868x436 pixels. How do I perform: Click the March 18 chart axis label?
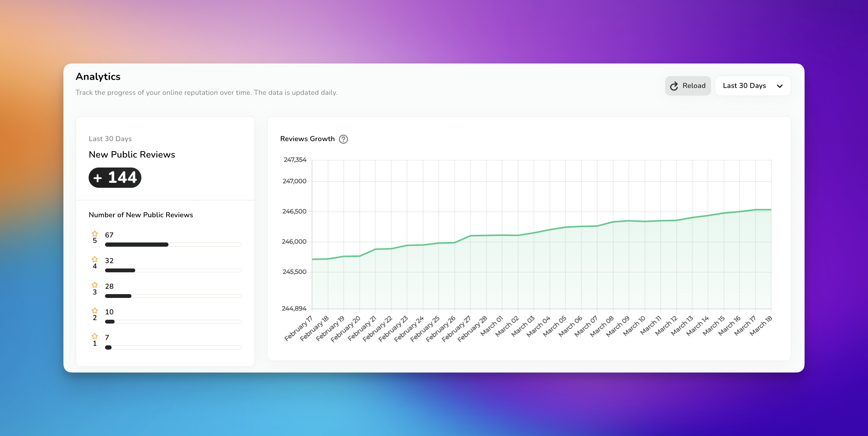coord(761,326)
